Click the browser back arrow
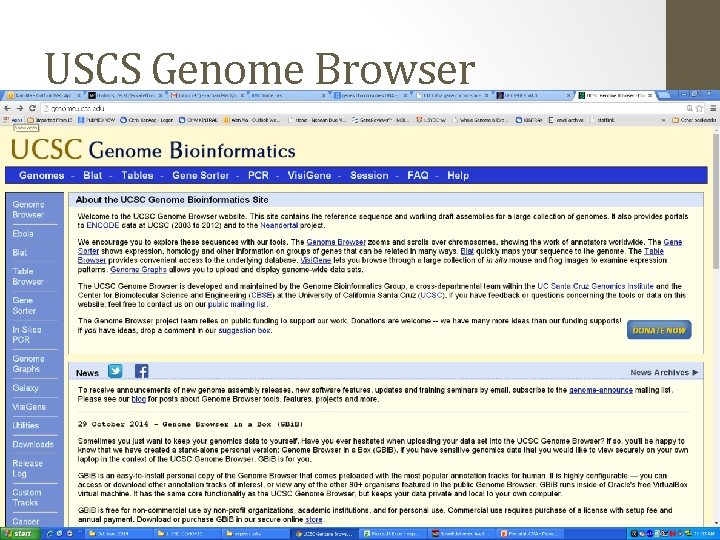The image size is (720, 540). (7, 108)
